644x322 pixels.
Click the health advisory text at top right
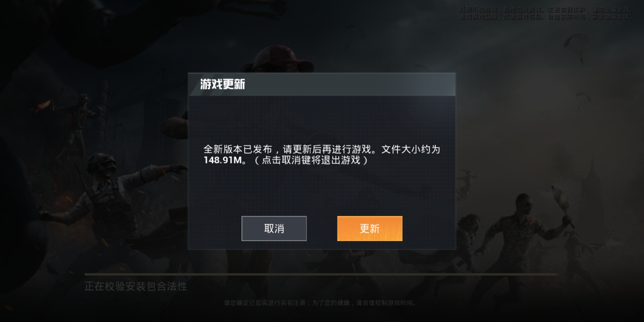pyautogui.click(x=546, y=13)
